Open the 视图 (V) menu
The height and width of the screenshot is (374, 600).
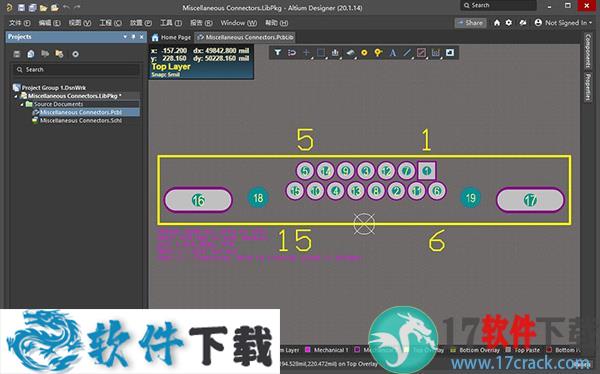80,23
